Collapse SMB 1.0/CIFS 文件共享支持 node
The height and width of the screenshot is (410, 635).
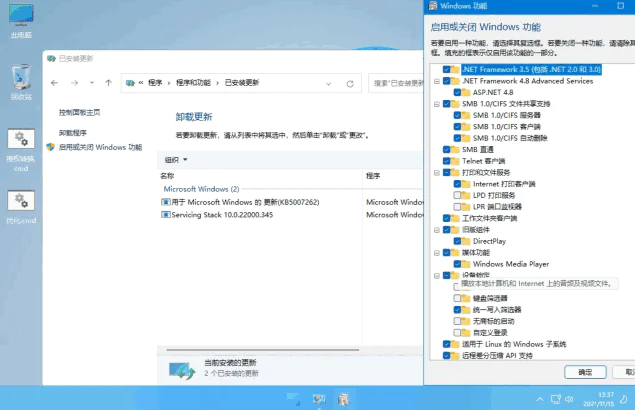(437, 104)
